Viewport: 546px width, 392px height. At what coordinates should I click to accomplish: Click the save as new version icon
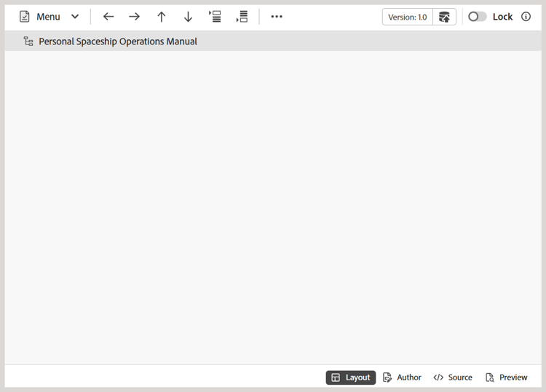tap(444, 17)
